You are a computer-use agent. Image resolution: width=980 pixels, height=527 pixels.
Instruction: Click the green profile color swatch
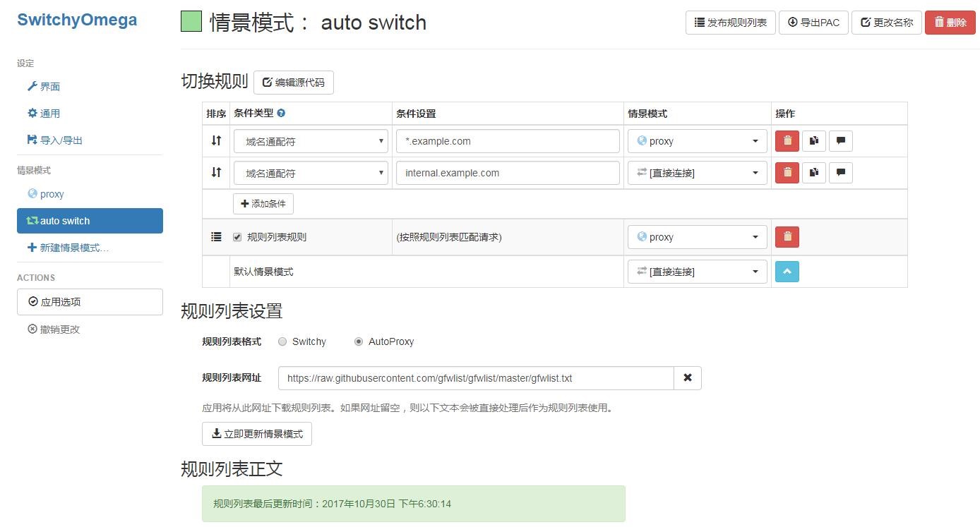(x=191, y=22)
